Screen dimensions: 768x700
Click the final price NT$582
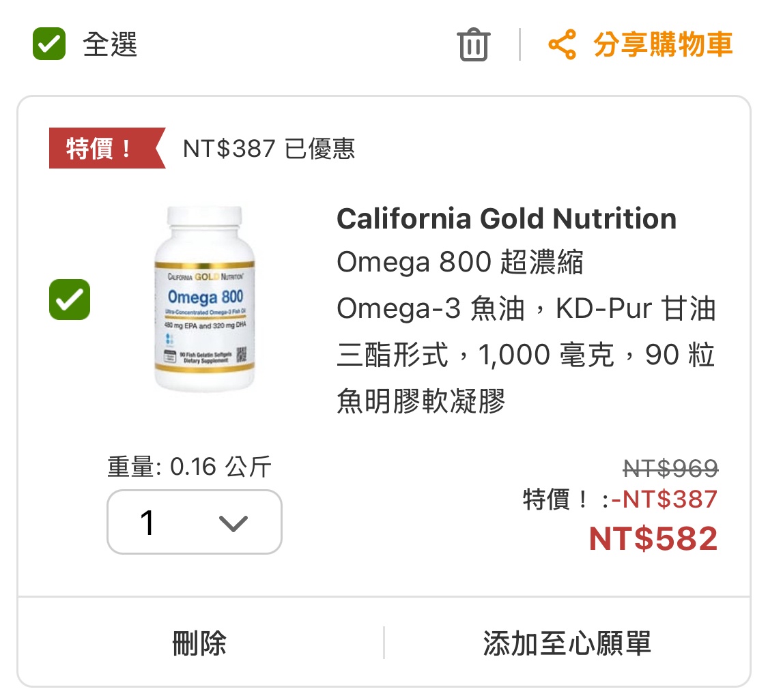[653, 538]
